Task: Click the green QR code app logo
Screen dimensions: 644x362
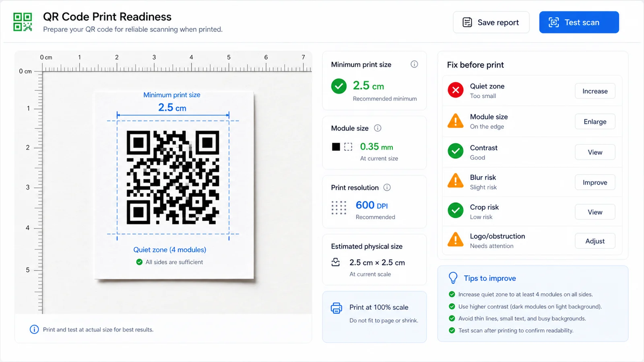Action: point(23,22)
